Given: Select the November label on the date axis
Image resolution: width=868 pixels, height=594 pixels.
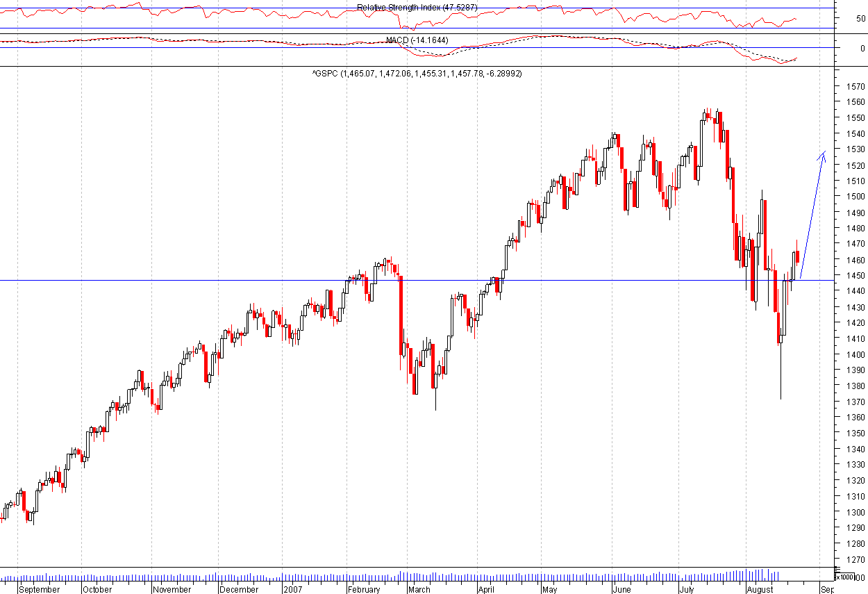Looking at the screenshot, I should [172, 590].
